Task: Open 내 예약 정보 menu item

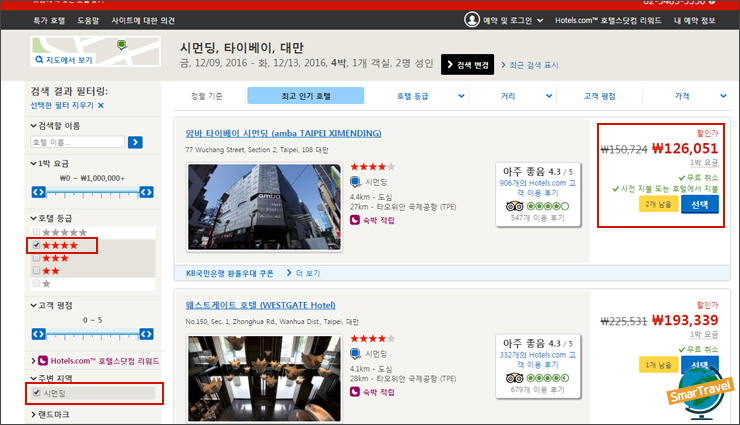Action: pos(694,21)
